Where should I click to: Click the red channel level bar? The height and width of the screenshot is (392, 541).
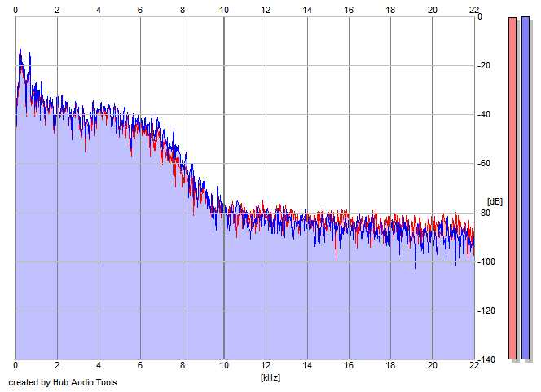[512, 188]
